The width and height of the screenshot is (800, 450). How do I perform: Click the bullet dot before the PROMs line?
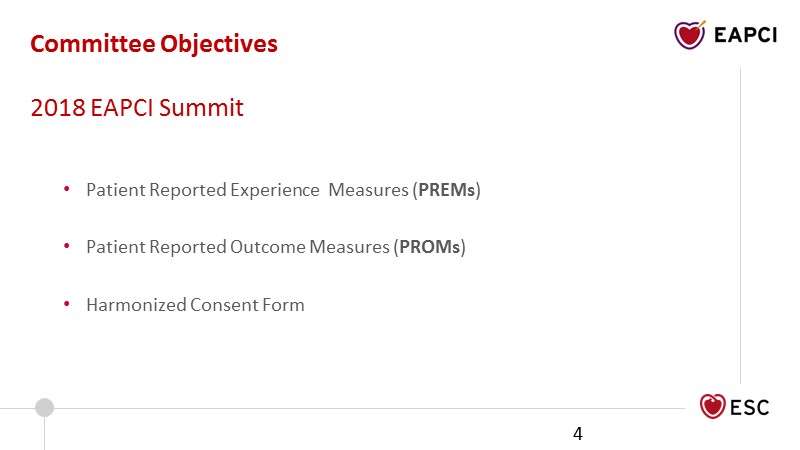[x=66, y=246]
